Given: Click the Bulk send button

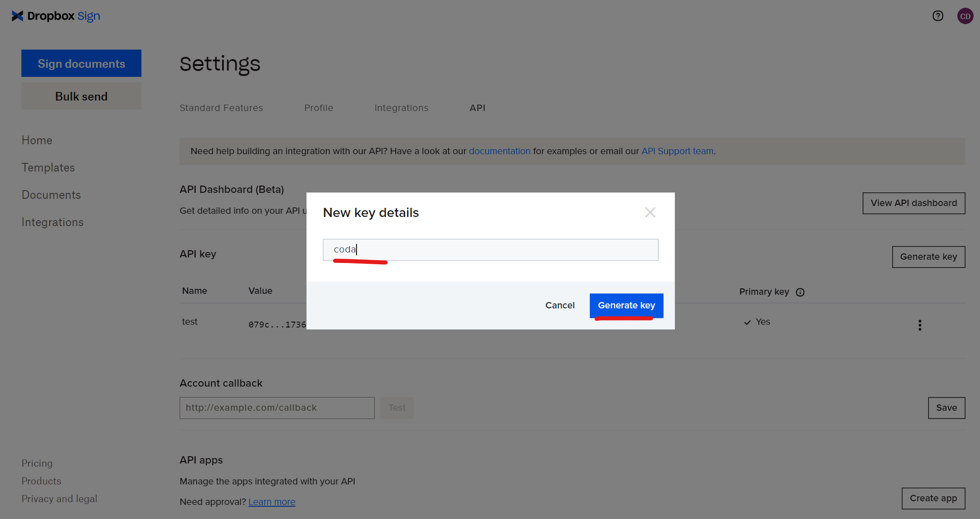Looking at the screenshot, I should click(x=81, y=96).
